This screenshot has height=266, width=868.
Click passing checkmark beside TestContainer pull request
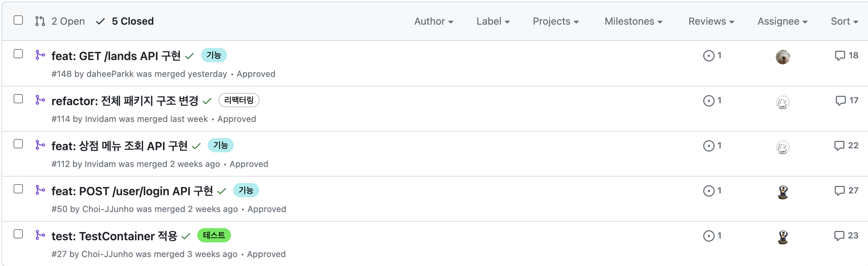pos(186,237)
